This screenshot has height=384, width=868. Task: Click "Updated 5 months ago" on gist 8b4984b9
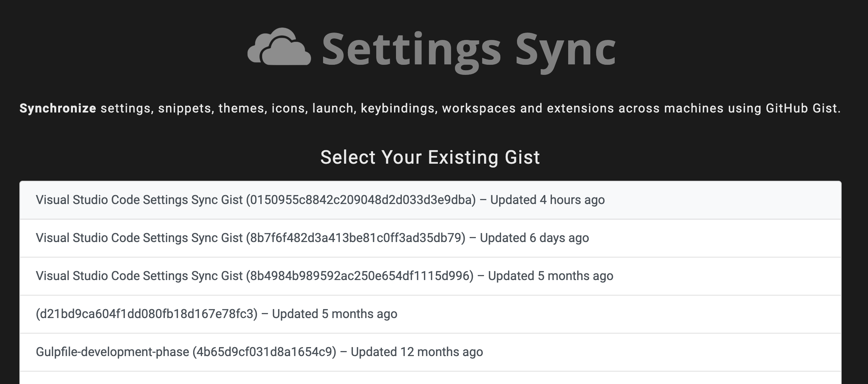[x=550, y=276]
